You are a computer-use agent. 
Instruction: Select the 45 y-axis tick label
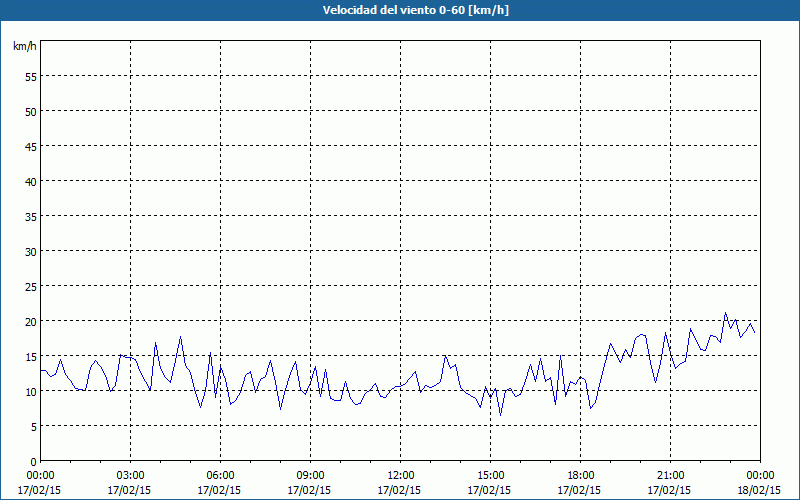coord(31,146)
